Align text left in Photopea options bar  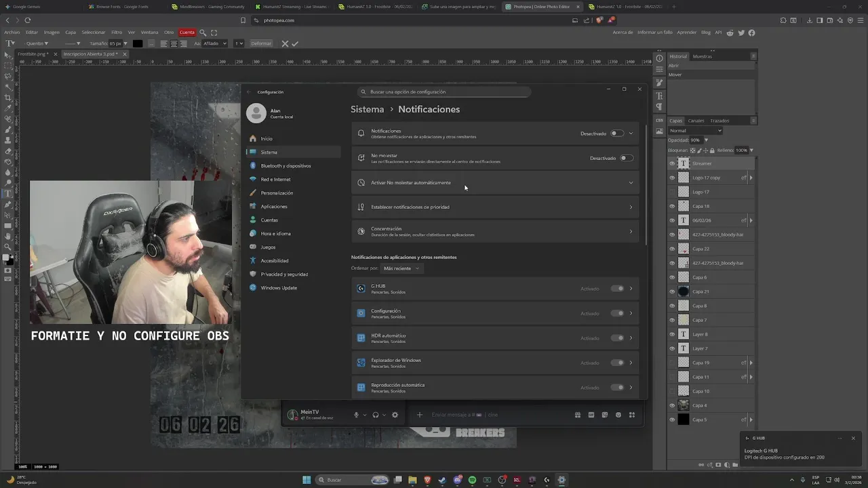click(x=163, y=43)
